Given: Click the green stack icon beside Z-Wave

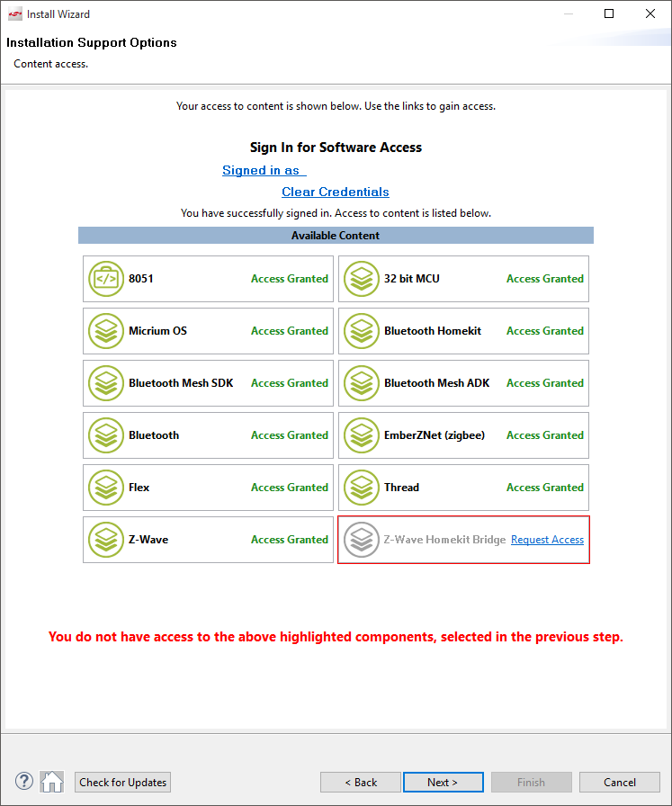Looking at the screenshot, I should point(106,540).
